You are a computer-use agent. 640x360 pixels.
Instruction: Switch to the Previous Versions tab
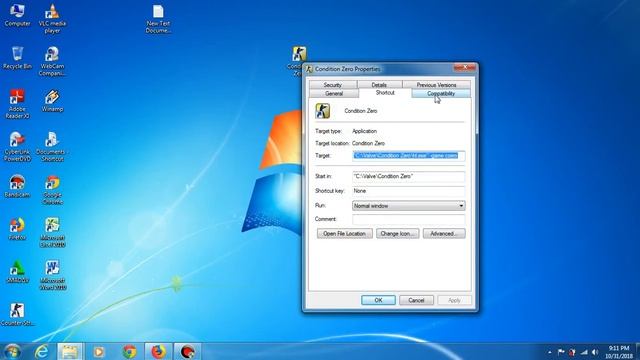pyautogui.click(x=436, y=84)
